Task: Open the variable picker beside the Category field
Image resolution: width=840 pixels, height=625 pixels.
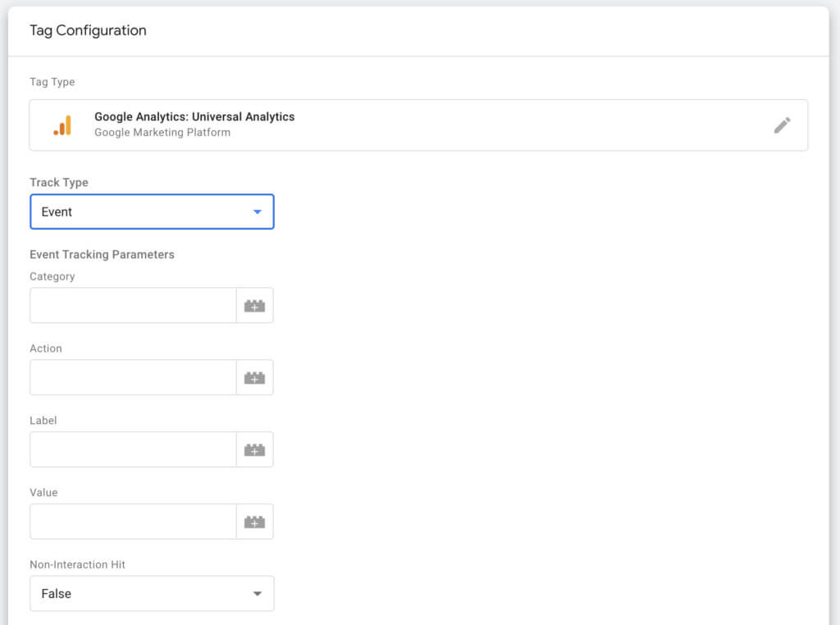Action: (x=254, y=304)
